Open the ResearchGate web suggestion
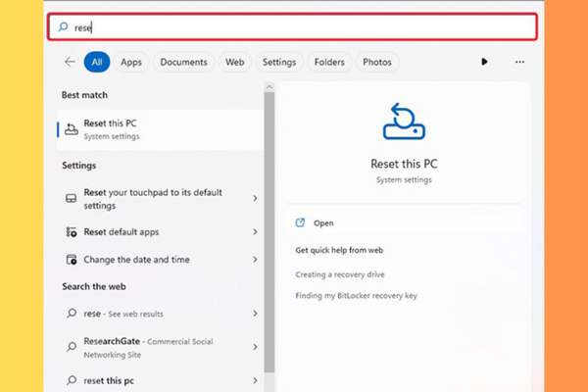Image resolution: width=588 pixels, height=392 pixels. [160, 347]
